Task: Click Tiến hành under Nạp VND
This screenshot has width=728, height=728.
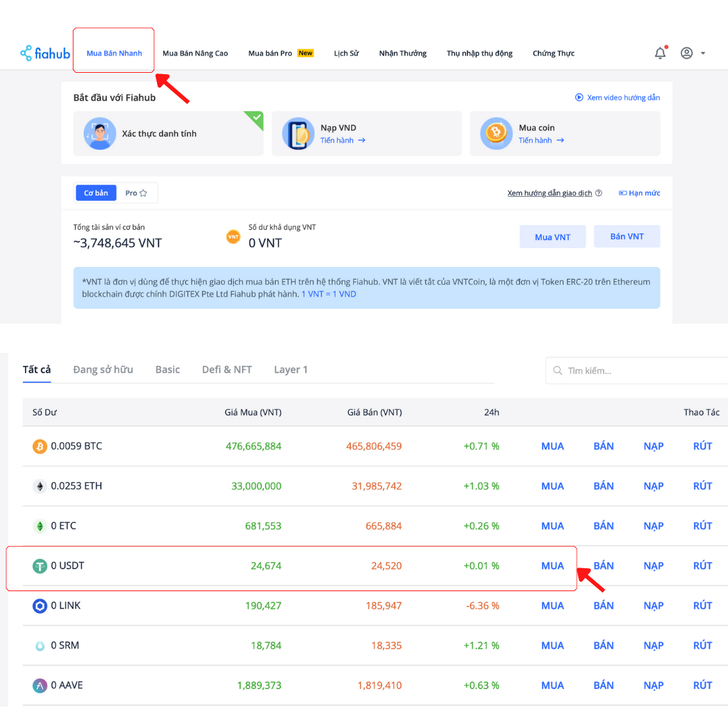Action: coord(342,140)
